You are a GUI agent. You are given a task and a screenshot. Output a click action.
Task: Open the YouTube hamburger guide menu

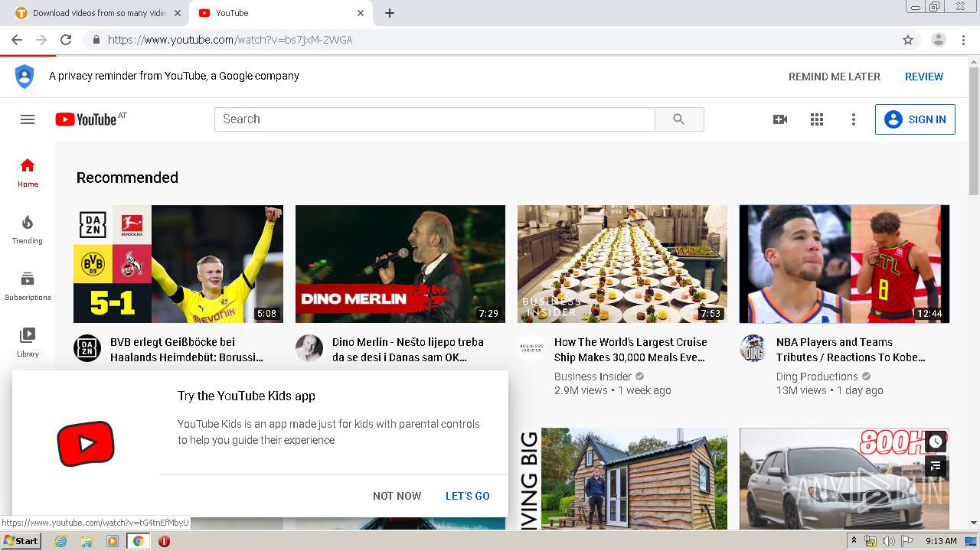28,119
